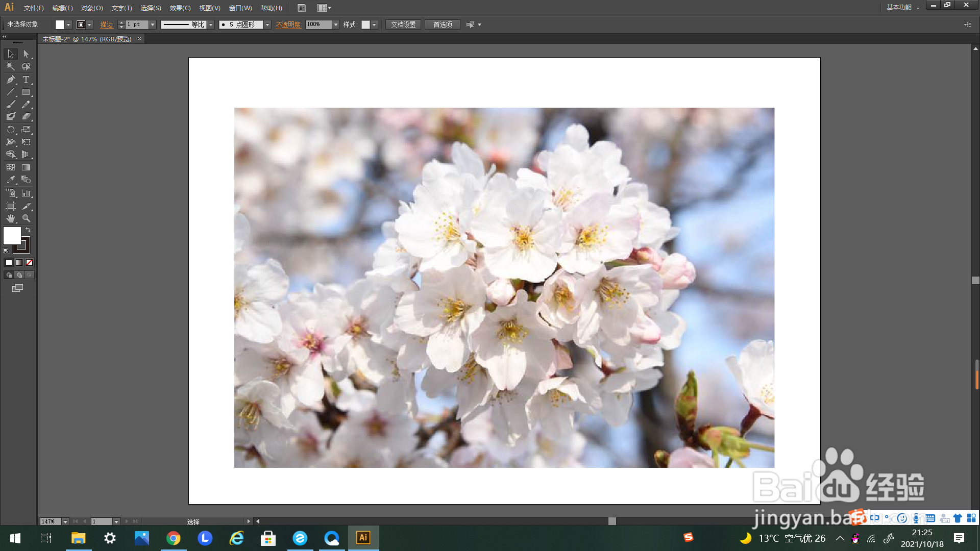Click the 文档设置 button
Viewport: 980px width, 551px height.
coord(403,24)
